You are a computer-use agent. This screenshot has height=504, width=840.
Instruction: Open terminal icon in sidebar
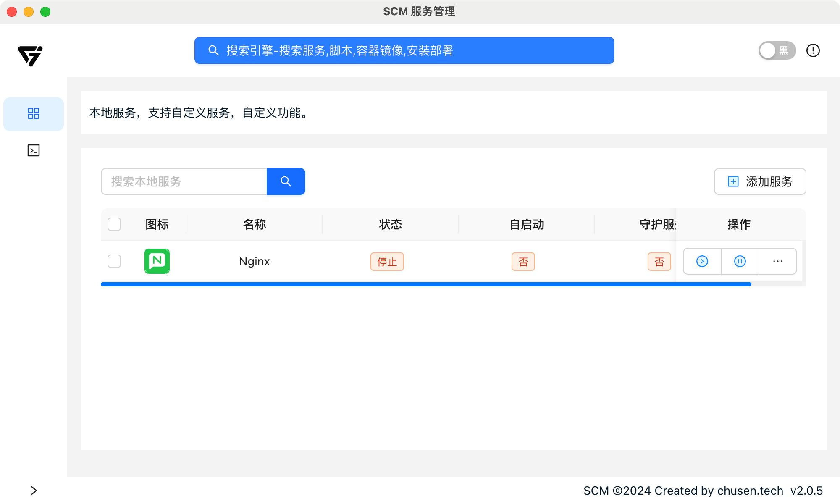(34, 150)
